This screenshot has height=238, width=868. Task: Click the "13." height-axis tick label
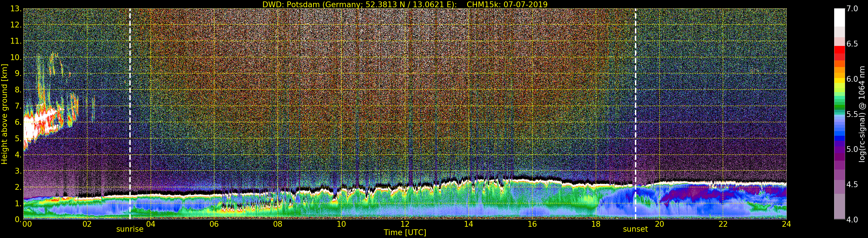16,9
